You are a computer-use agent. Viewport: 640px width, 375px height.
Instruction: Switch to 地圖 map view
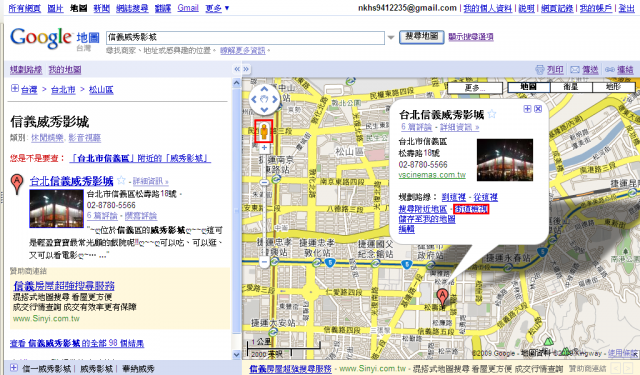[x=529, y=87]
